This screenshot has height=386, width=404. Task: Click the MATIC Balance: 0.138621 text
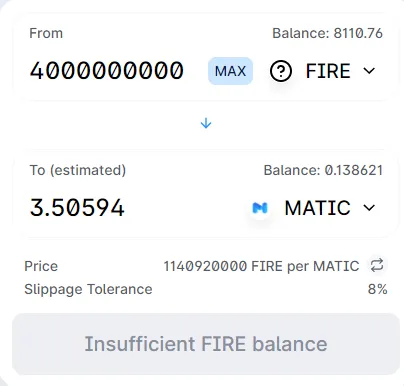click(x=323, y=170)
